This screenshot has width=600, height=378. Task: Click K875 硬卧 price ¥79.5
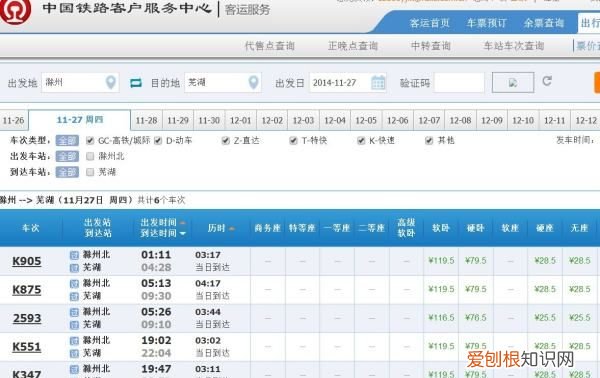[x=476, y=289]
